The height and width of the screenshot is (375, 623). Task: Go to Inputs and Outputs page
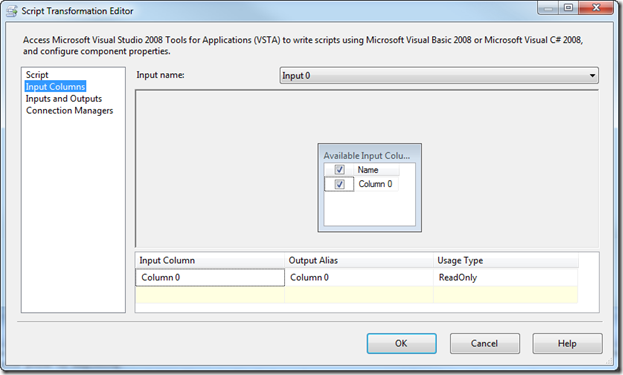coord(64,99)
